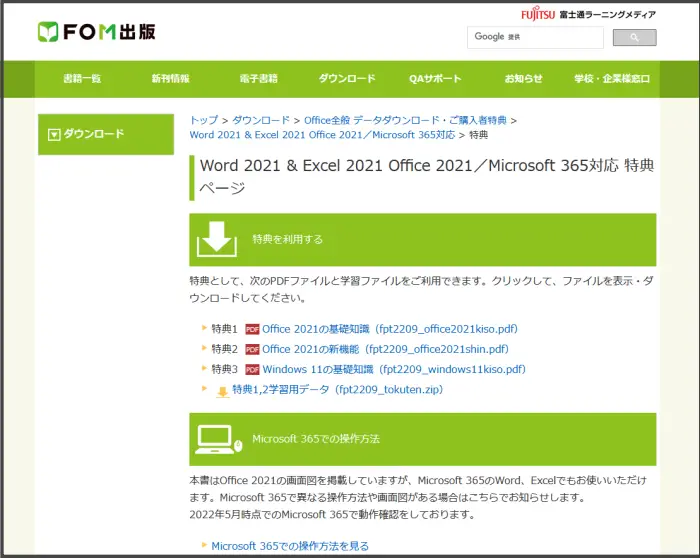Image resolution: width=700 pixels, height=558 pixels.
Task: Open Windows 11の基礎知識 PDF link
Action: tap(394, 369)
